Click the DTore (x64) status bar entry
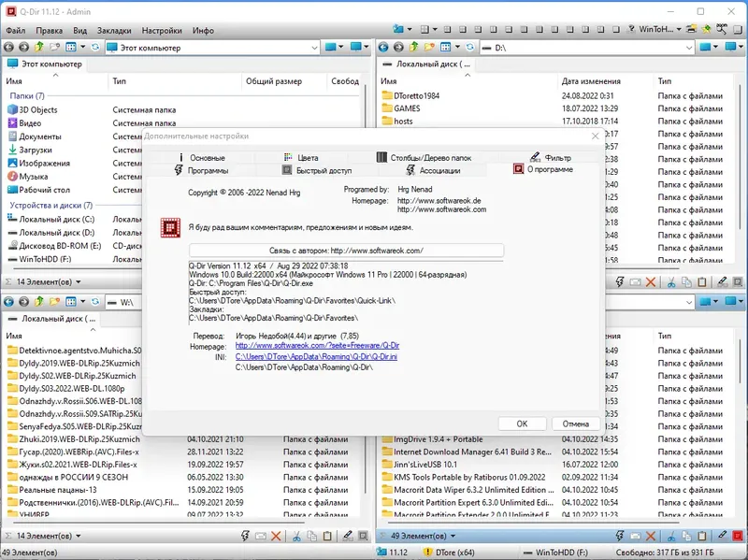 pos(449,553)
